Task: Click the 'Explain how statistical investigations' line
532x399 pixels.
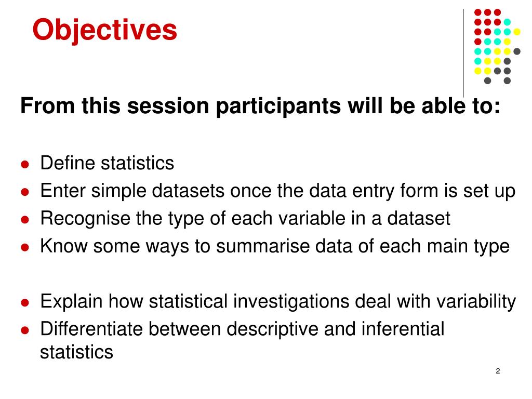Action: point(278,302)
